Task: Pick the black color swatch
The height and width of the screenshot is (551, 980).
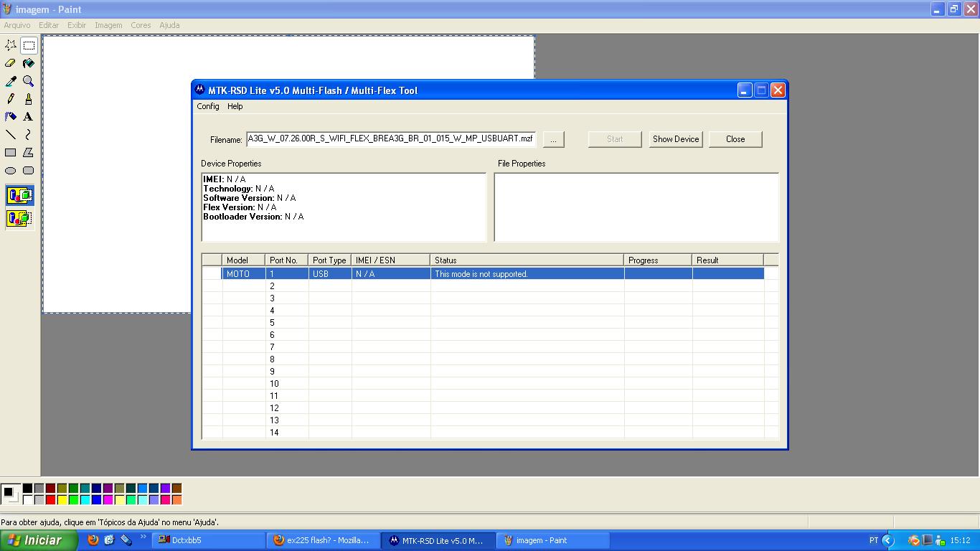Action: [27, 488]
